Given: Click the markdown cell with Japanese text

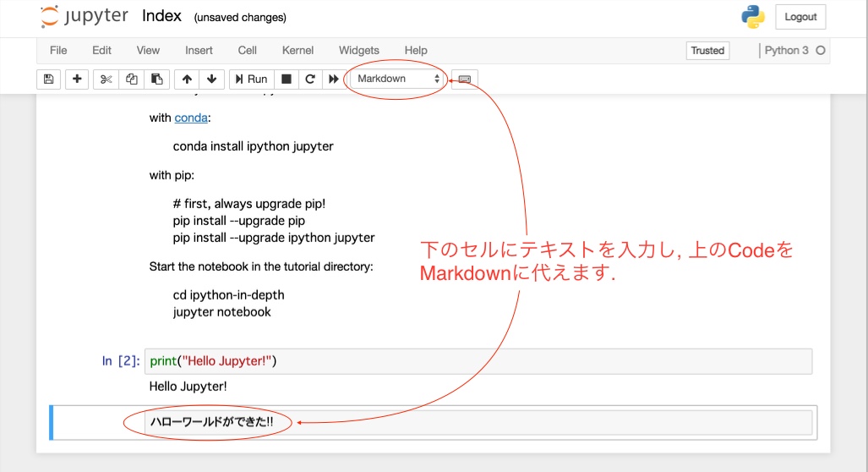Looking at the screenshot, I should (x=478, y=422).
